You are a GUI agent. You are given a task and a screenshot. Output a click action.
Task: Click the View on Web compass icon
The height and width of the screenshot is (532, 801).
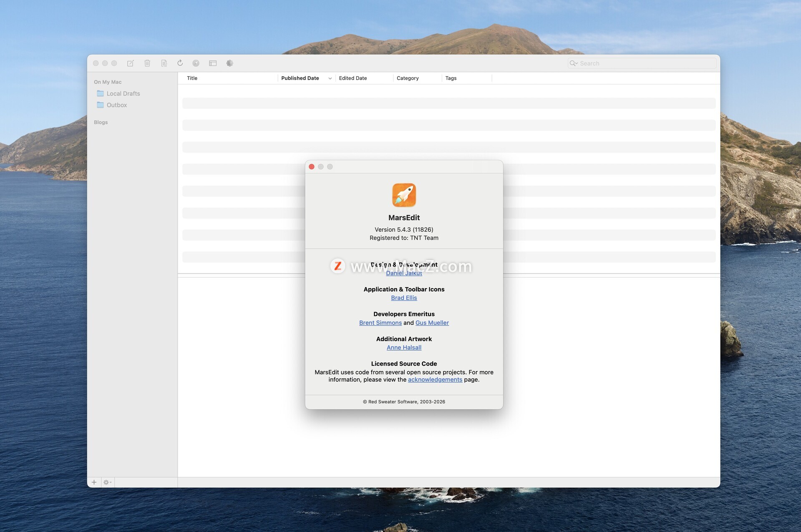coord(196,63)
